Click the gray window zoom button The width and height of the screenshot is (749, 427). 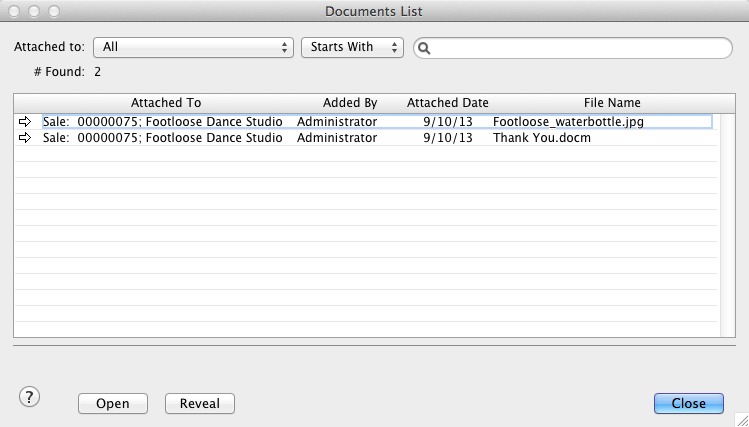click(52, 11)
